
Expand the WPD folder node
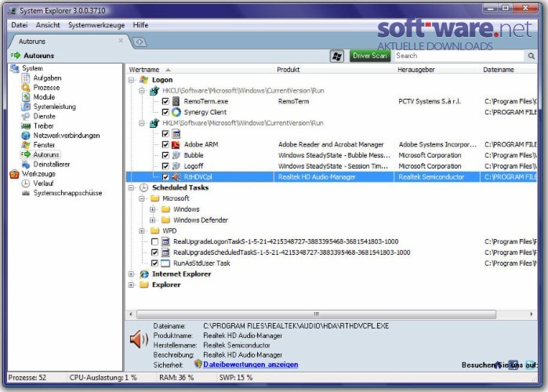click(x=142, y=230)
